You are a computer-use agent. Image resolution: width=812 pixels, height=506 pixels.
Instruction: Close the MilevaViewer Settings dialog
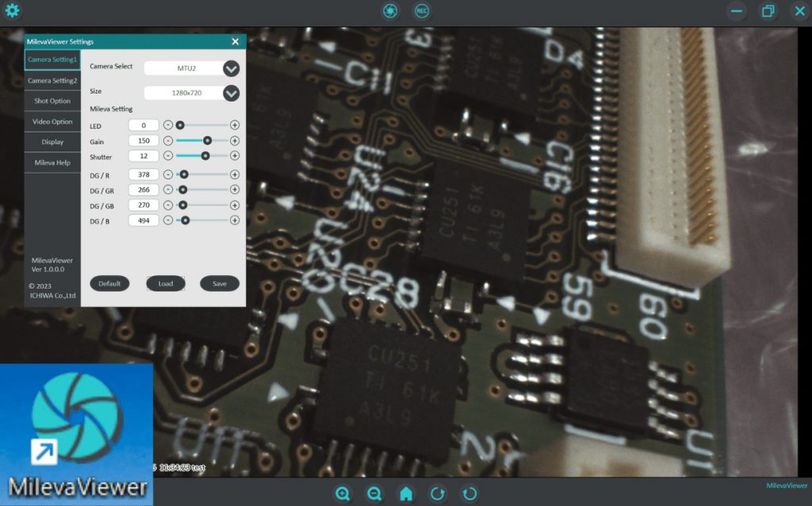pos(235,41)
